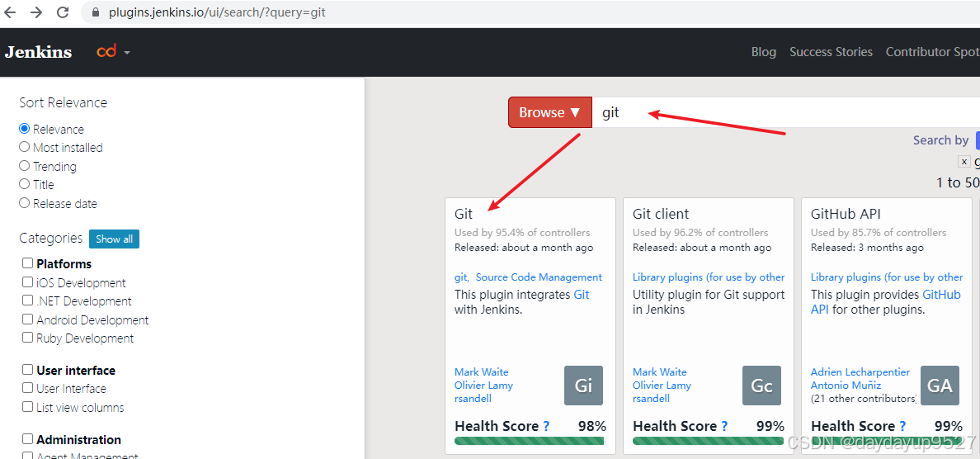Select the Release date sort option
This screenshot has height=459, width=980.
pos(25,202)
